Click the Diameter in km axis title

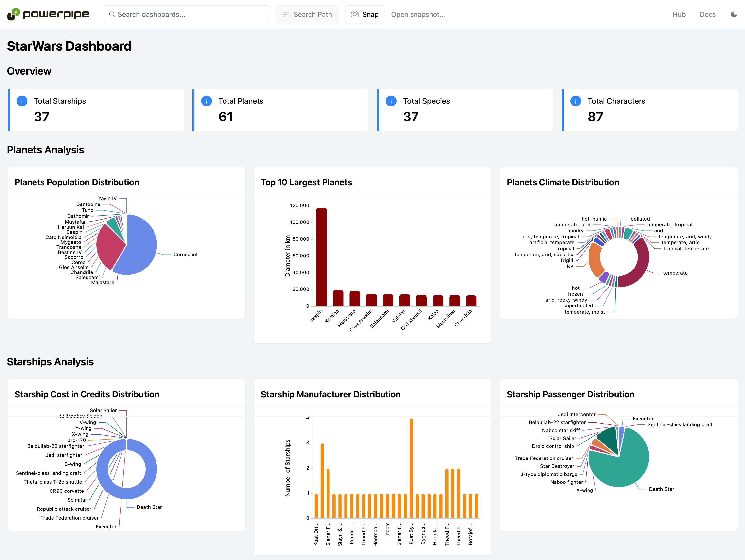coord(287,256)
